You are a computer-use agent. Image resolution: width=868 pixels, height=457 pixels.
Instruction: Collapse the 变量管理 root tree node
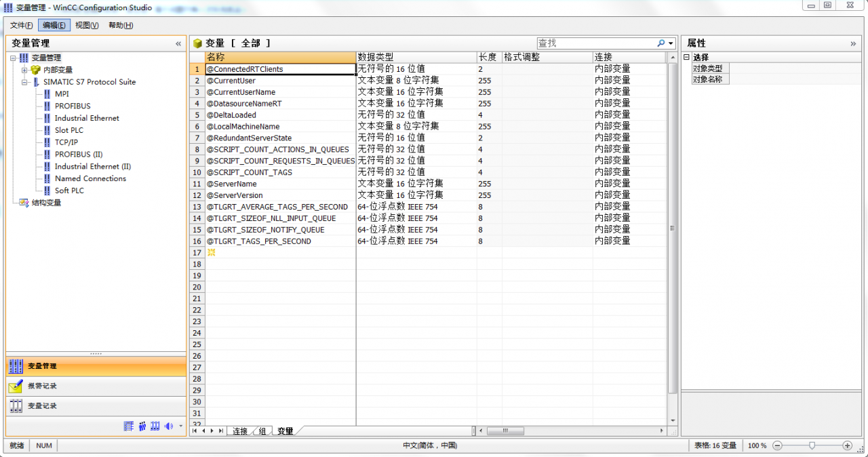(13, 58)
